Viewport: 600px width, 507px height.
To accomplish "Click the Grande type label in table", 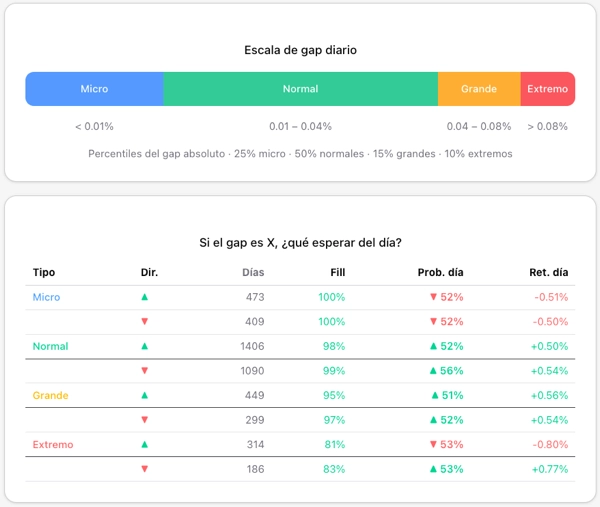I will tap(51, 395).
